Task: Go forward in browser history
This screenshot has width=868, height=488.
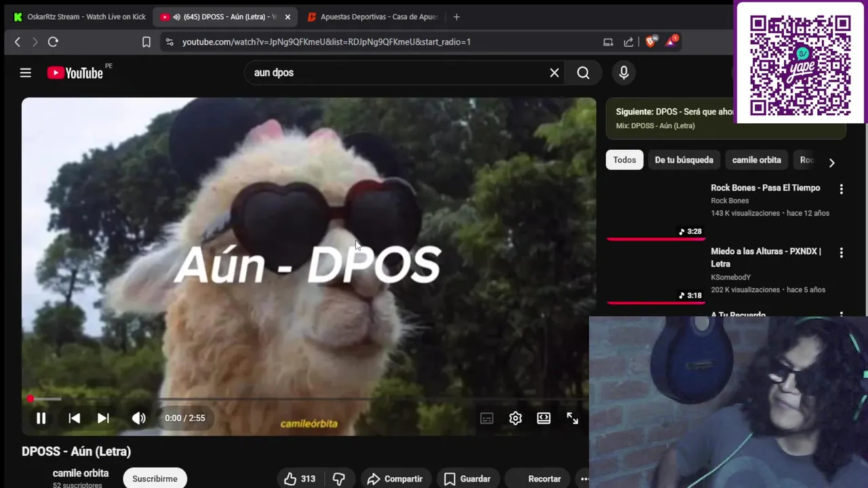Action: (x=35, y=42)
